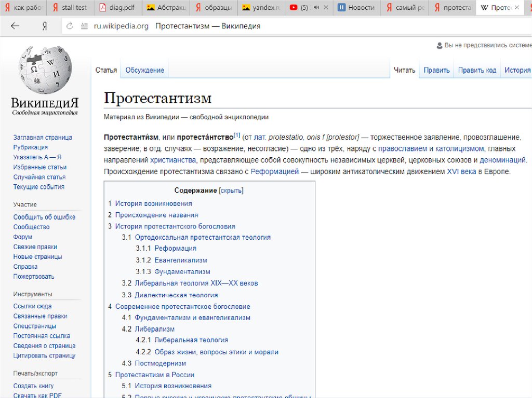The image size is (532, 398).
Task: Close the YouTube tab
Action: 326,8
